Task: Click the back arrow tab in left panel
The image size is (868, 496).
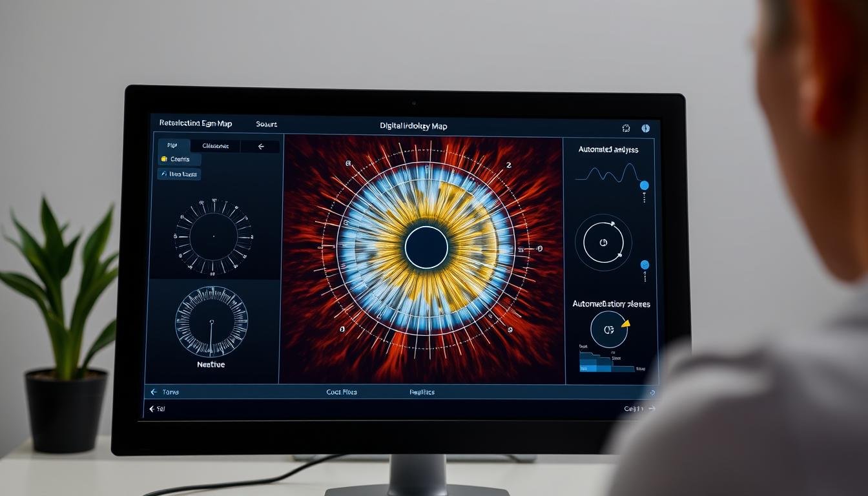Action: [x=261, y=147]
